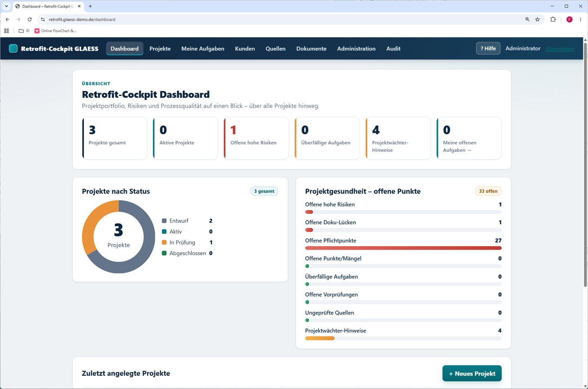588x389 pixels.
Task: Click the Offene Punkte/Mängel label
Action: 333,258
